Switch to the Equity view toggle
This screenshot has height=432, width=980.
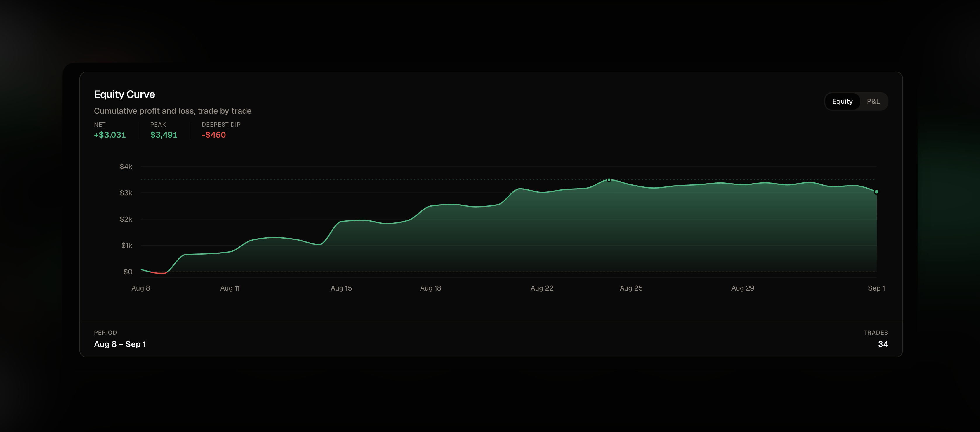pos(842,101)
